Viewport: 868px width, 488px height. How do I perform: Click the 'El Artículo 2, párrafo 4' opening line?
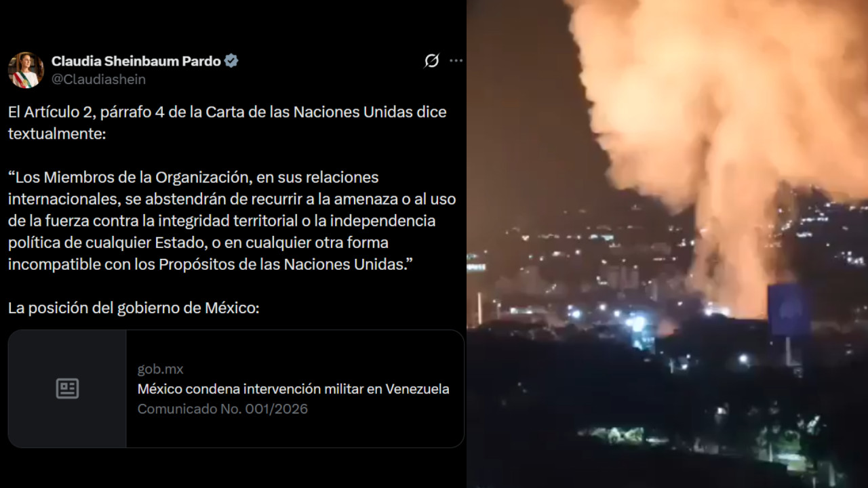pyautogui.click(x=227, y=112)
